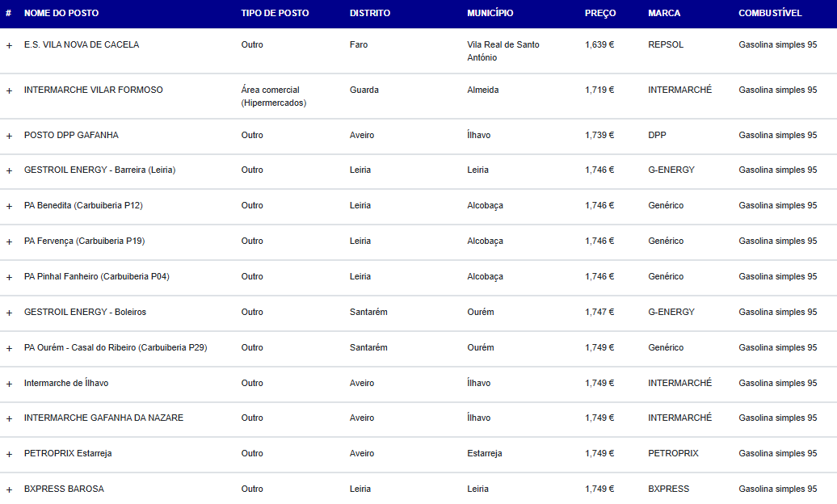Expand the PA Ourém - Casal do Ribeiro row
The width and height of the screenshot is (837, 504).
point(9,349)
